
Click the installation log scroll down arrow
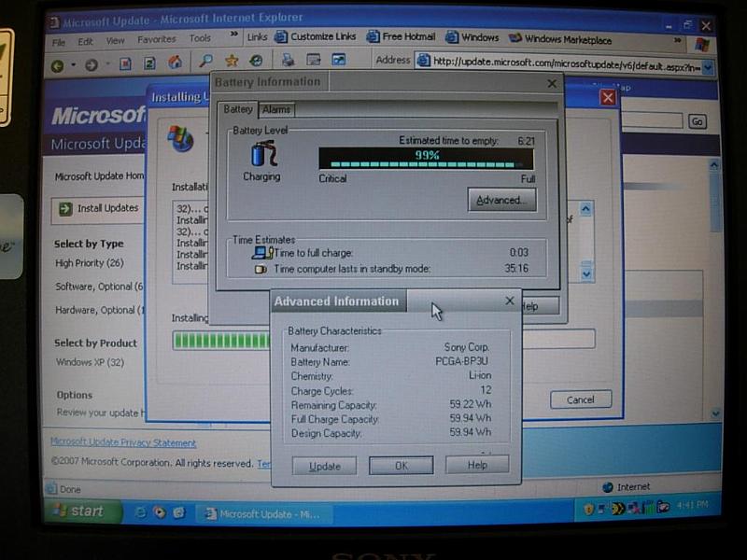point(586,274)
